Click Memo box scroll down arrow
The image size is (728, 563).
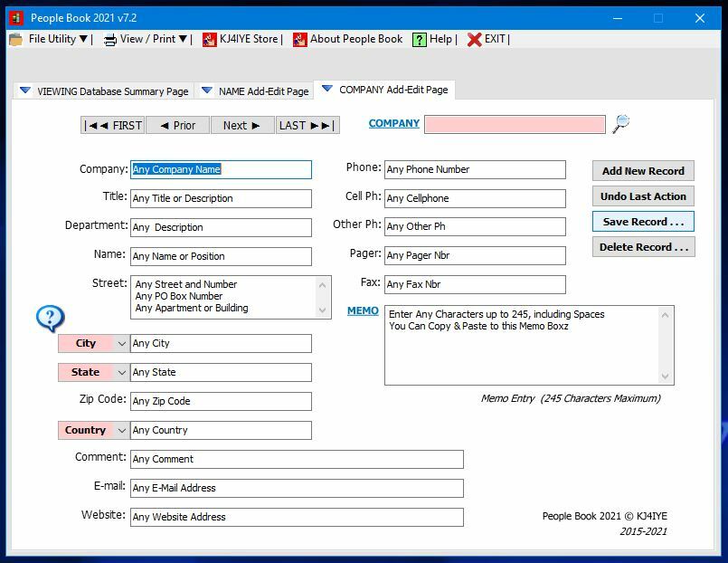(x=666, y=376)
